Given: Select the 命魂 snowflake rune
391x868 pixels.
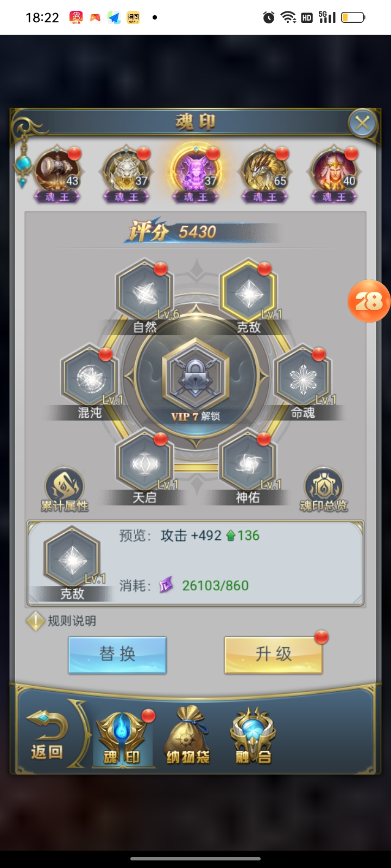Looking at the screenshot, I should coord(303,379).
